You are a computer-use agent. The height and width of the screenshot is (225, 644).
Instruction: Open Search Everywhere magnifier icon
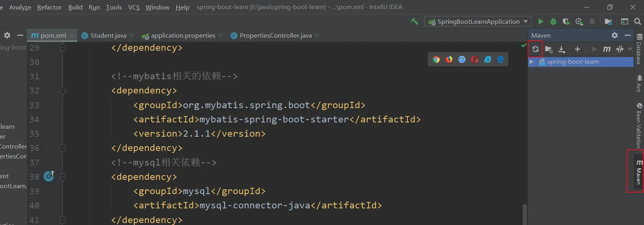pyautogui.click(x=637, y=21)
